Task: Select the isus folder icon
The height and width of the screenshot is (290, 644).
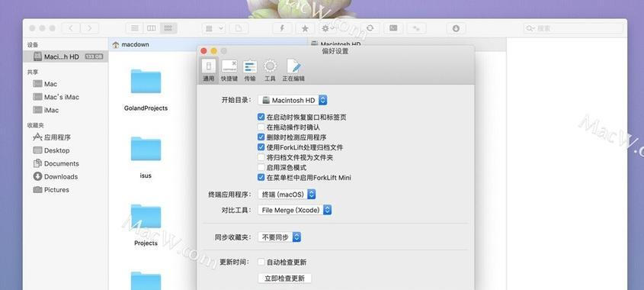Action: click(x=146, y=149)
